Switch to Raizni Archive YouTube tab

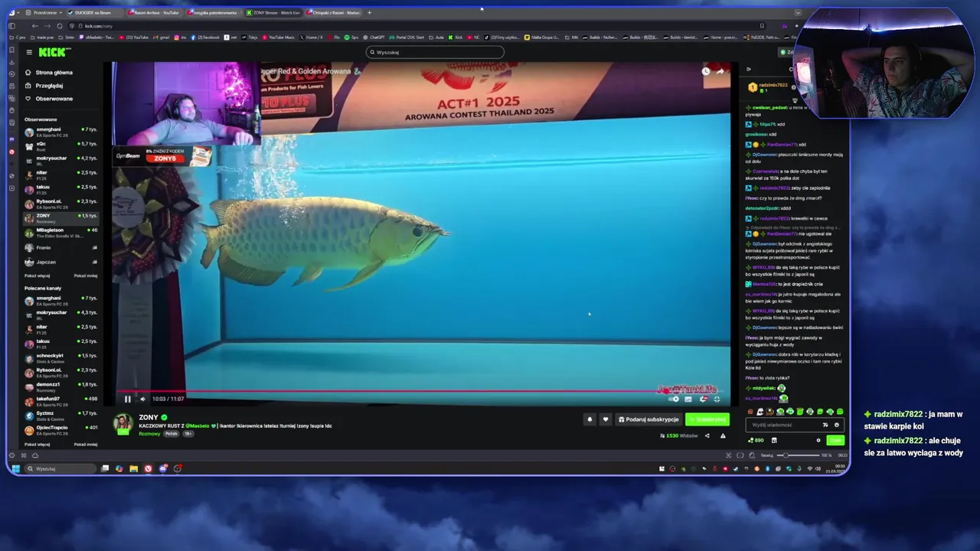click(x=155, y=12)
